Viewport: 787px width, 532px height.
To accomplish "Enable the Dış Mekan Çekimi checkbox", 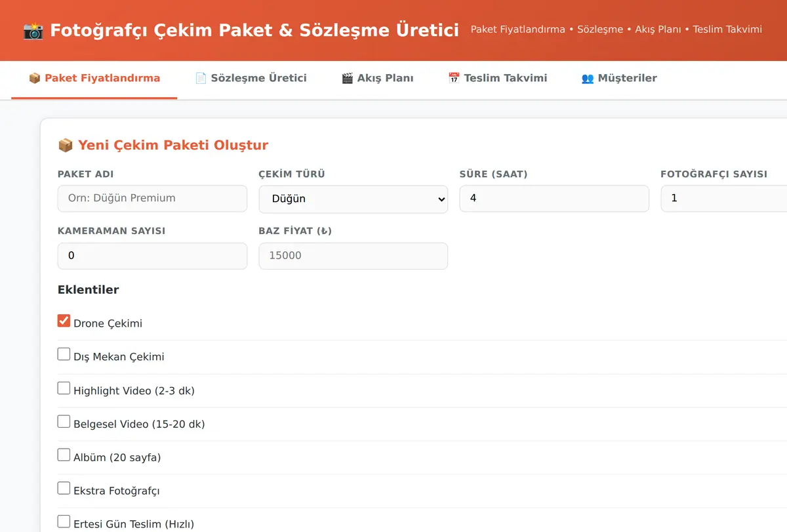I will pos(64,354).
